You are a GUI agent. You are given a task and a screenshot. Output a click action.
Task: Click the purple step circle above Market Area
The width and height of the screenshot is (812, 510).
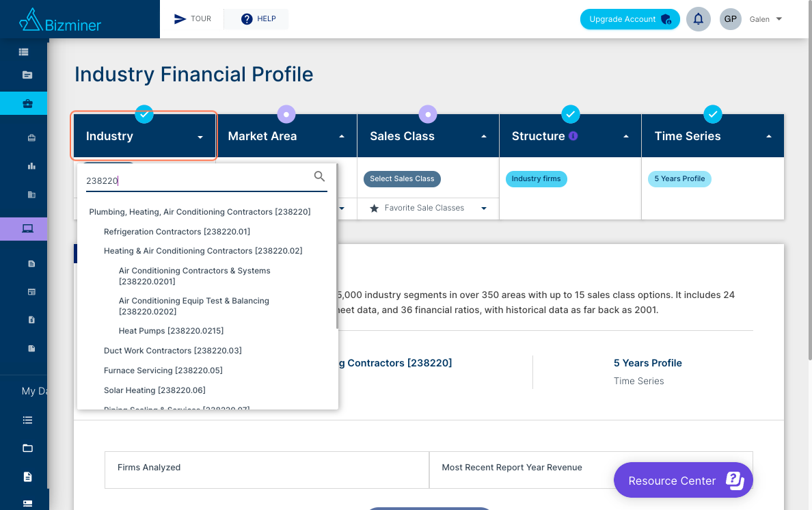[x=286, y=114]
